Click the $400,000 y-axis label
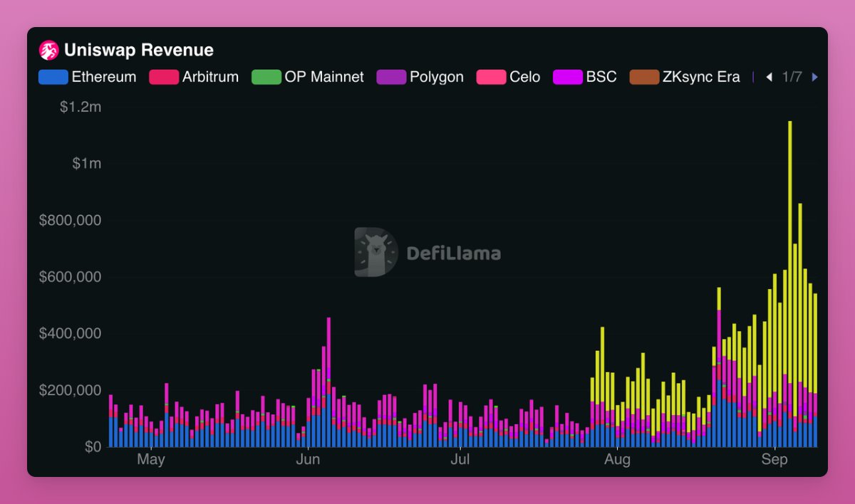855x504 pixels. (x=71, y=334)
